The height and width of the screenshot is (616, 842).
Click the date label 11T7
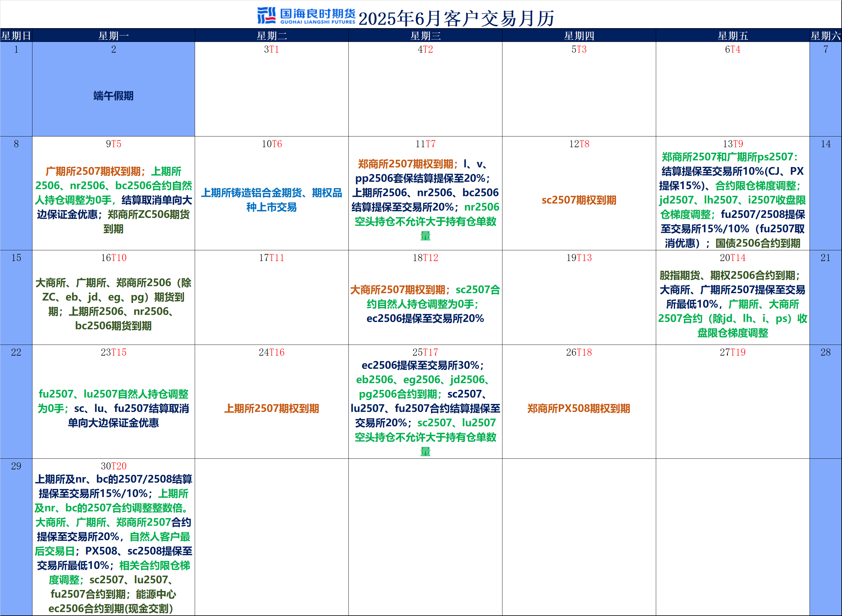point(425,144)
